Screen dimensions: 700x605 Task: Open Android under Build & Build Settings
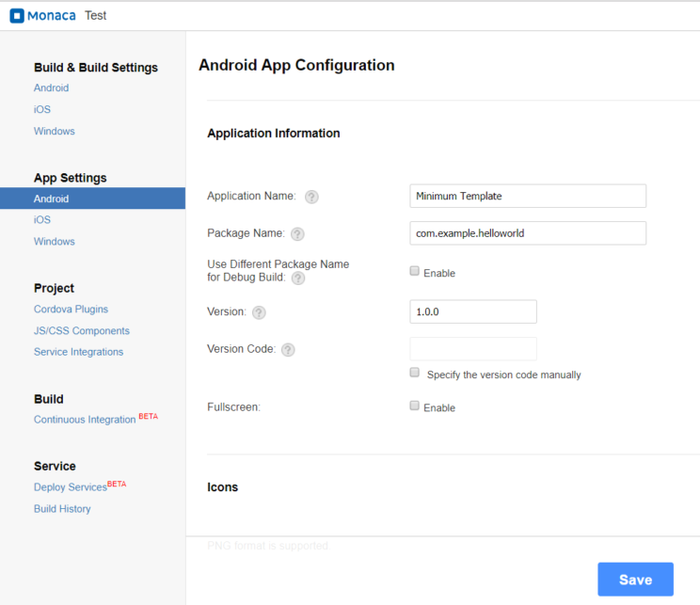(52, 88)
